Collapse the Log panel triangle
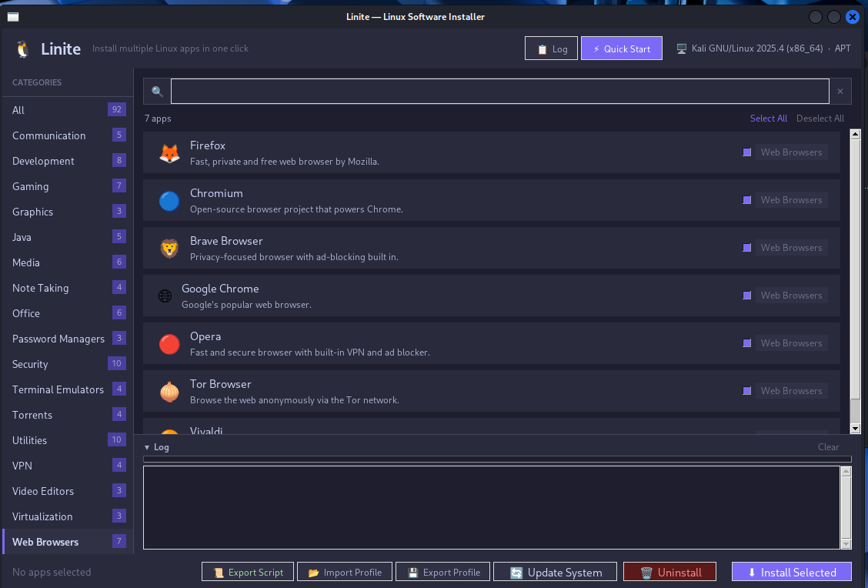The height and width of the screenshot is (588, 868). point(147,447)
